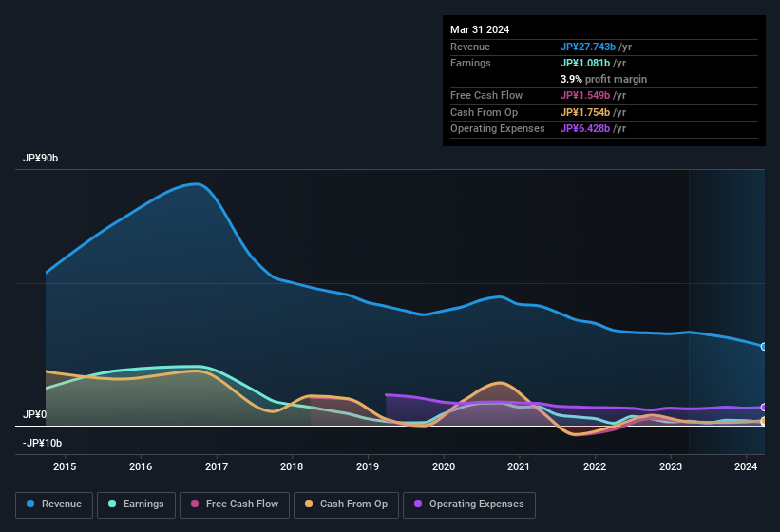Click the pink Free Cash Flow legend dot
Screen dimensions: 780x532
pyautogui.click(x=195, y=503)
